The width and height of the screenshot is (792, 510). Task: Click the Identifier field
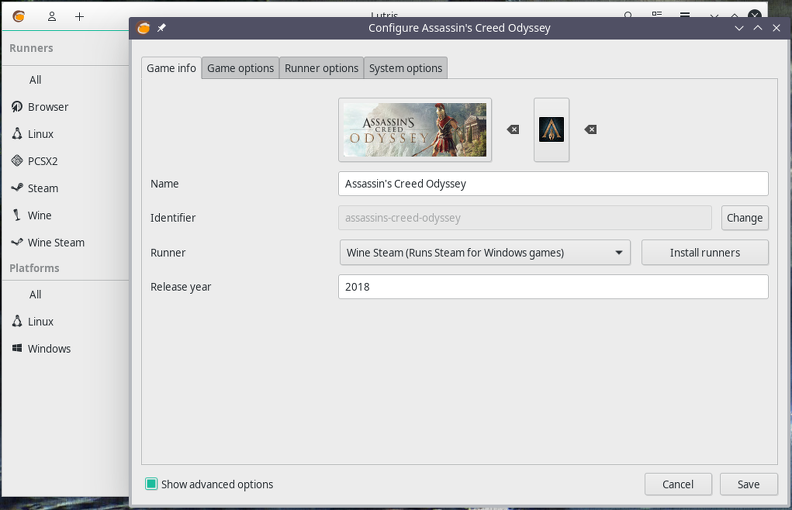point(525,218)
